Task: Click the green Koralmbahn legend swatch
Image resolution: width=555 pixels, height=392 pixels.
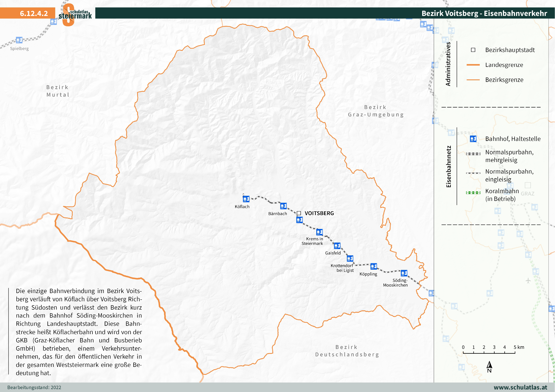Action: 473,193
